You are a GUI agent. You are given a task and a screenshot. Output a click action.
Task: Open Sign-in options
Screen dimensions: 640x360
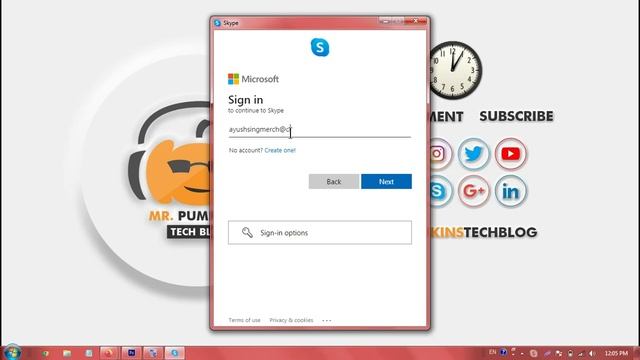pyautogui.click(x=320, y=233)
